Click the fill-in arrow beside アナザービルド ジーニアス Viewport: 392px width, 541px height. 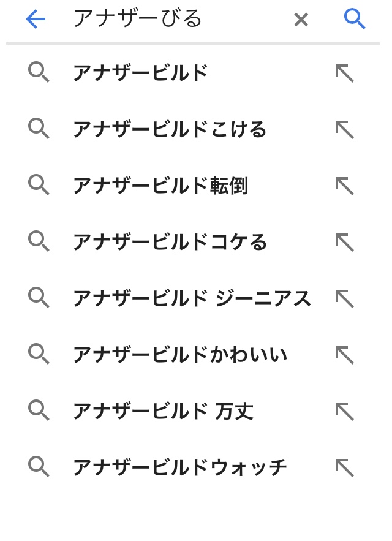click(x=344, y=298)
